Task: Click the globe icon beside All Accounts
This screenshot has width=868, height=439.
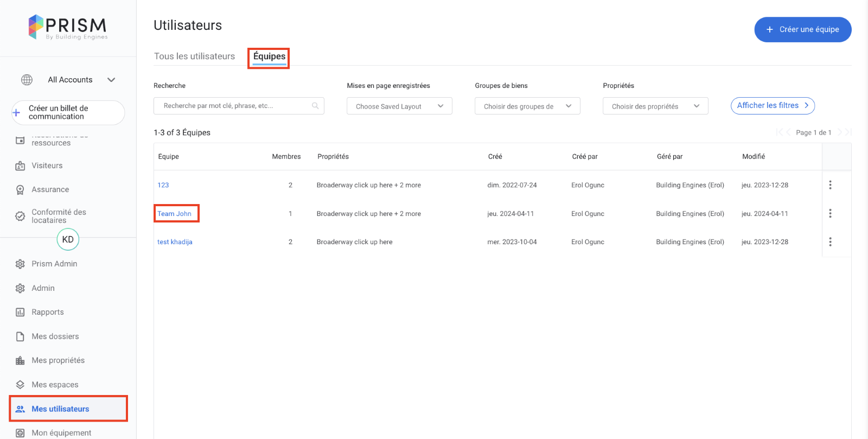Action: pyautogui.click(x=27, y=80)
